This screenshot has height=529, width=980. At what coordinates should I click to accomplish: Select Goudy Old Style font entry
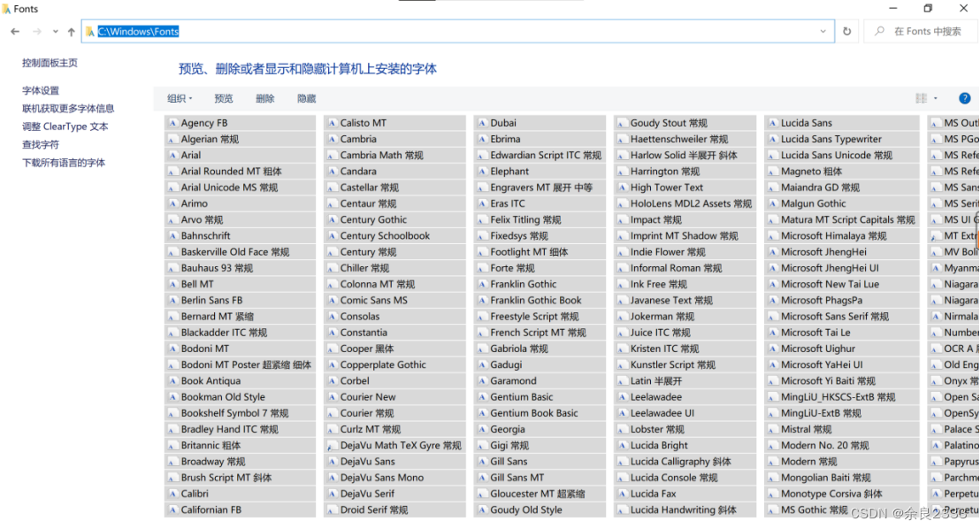(x=540, y=510)
